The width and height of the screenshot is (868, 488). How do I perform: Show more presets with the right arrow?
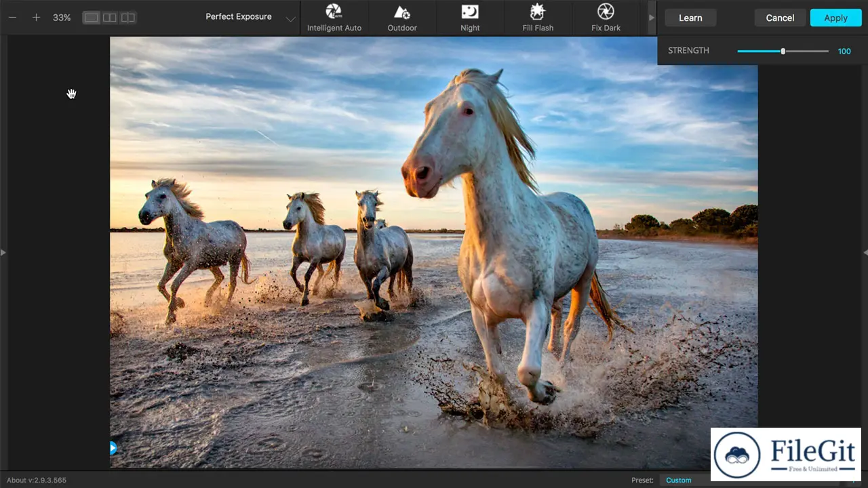pyautogui.click(x=652, y=18)
